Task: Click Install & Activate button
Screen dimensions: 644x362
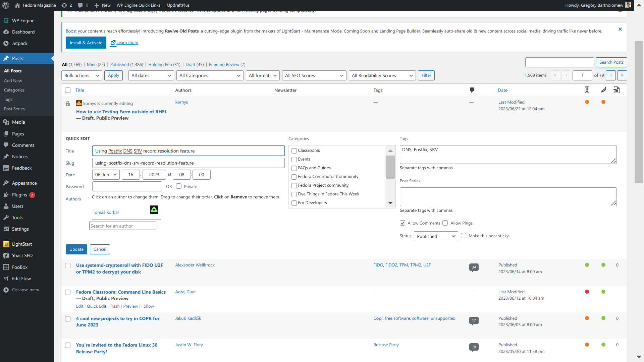Action: [x=86, y=43]
